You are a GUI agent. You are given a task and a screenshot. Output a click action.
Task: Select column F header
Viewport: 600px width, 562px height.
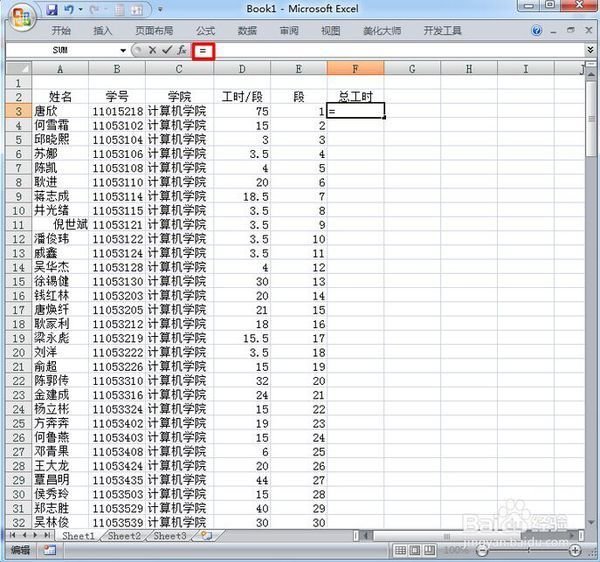[355, 69]
